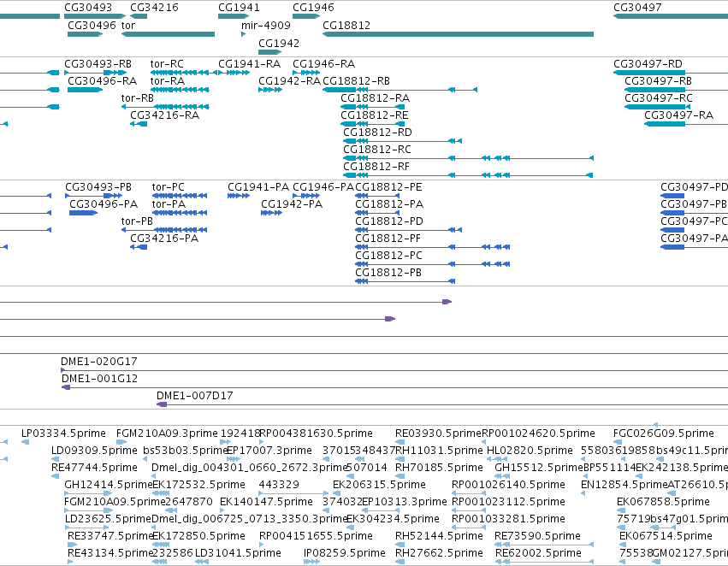Viewport: 728px width, 566px height.
Task: Open EST RE03930.5prime
Action: click(x=438, y=433)
